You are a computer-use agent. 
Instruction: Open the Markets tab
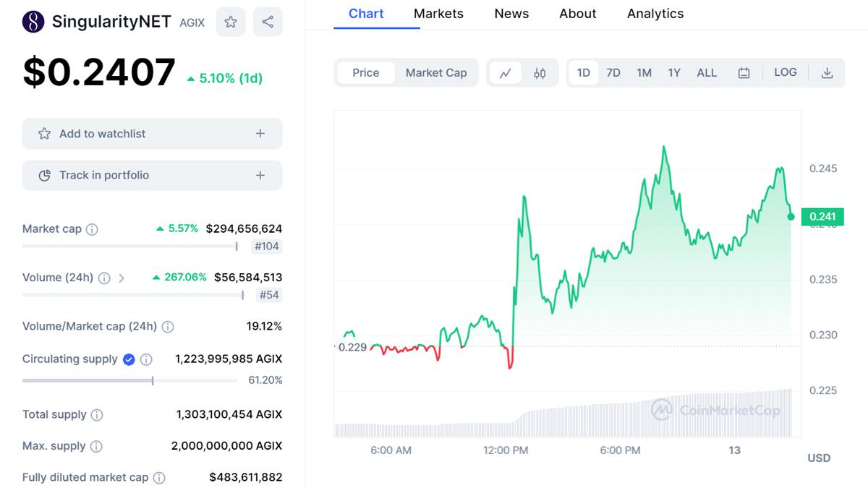438,14
